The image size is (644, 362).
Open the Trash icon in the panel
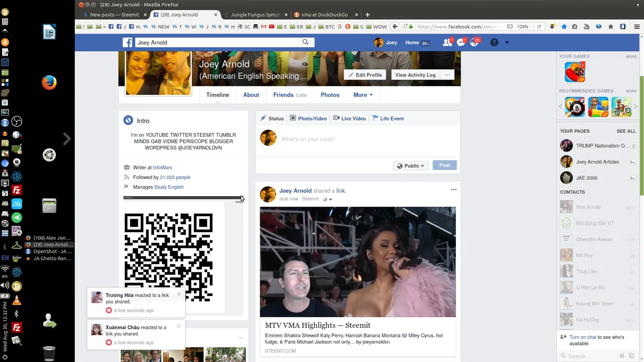49,354
